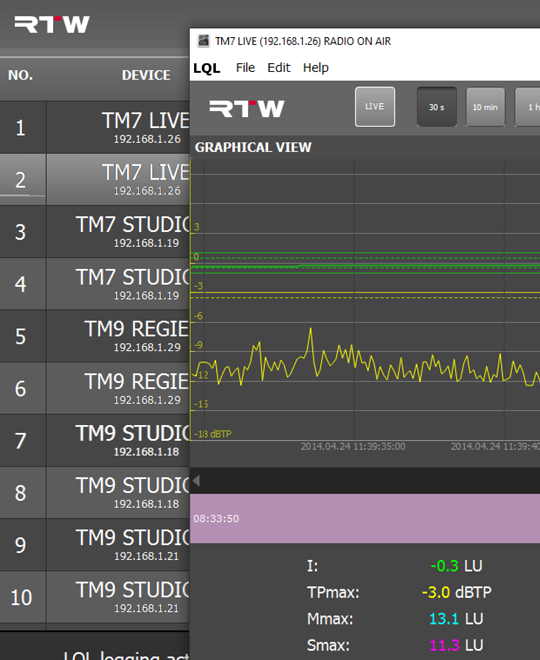Click the DEVICE column header
The height and width of the screenshot is (660, 540).
pos(146,75)
